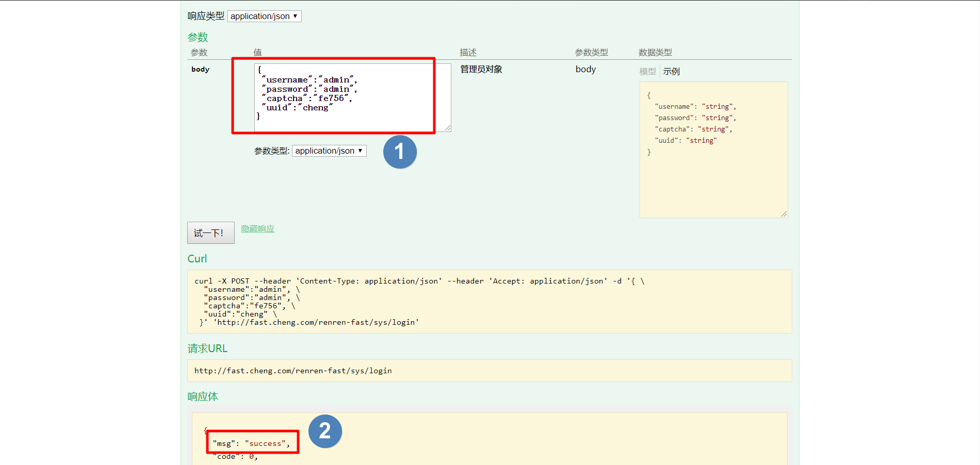Click the example JSON model box
This screenshot has height=465, width=980.
(x=713, y=150)
